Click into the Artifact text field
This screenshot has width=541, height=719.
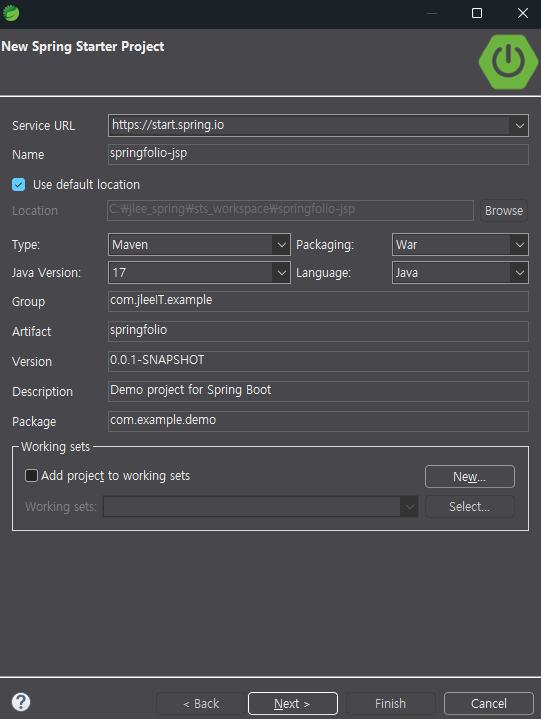318,332
